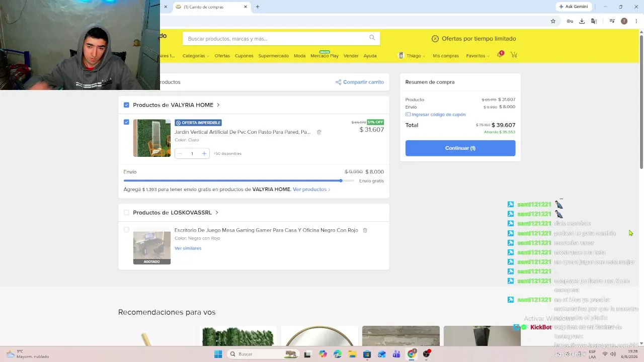Go to Ofertas in the nav bar
Screen dimensions: 644x362
(x=222, y=56)
